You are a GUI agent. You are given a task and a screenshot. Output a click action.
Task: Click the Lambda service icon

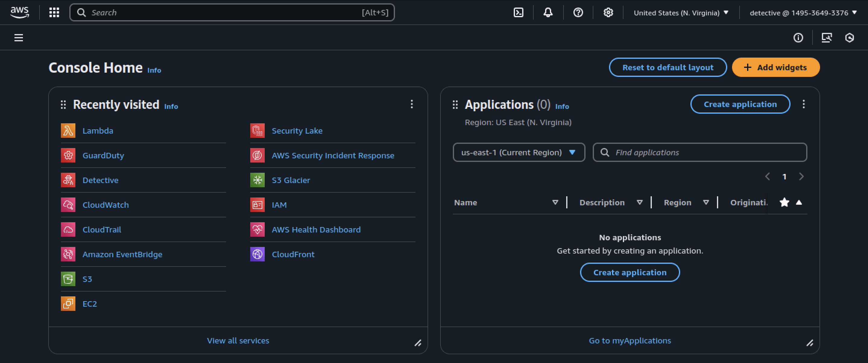click(68, 131)
